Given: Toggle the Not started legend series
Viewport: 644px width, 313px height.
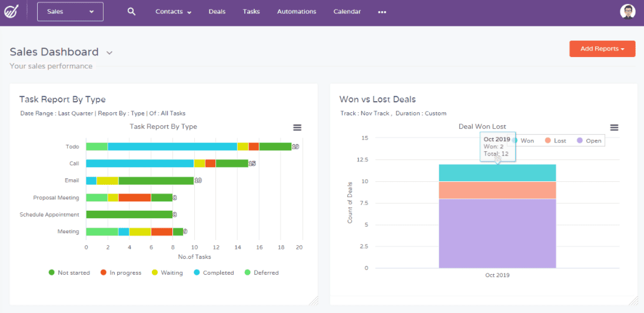Looking at the screenshot, I should [69, 273].
